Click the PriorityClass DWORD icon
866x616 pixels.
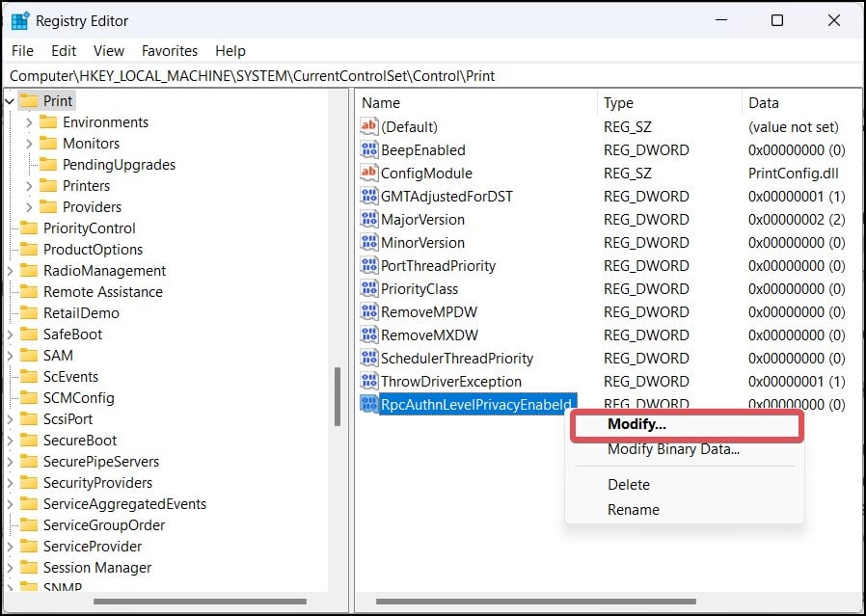(368, 288)
